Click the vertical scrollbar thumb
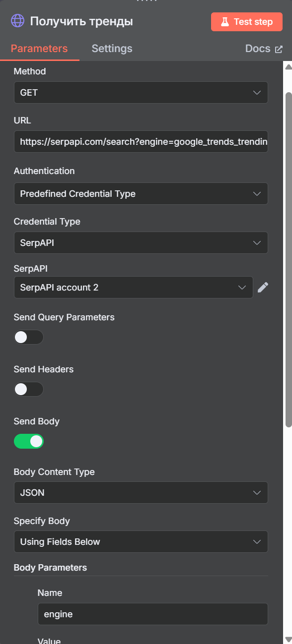292x644 pixels. coord(289,259)
